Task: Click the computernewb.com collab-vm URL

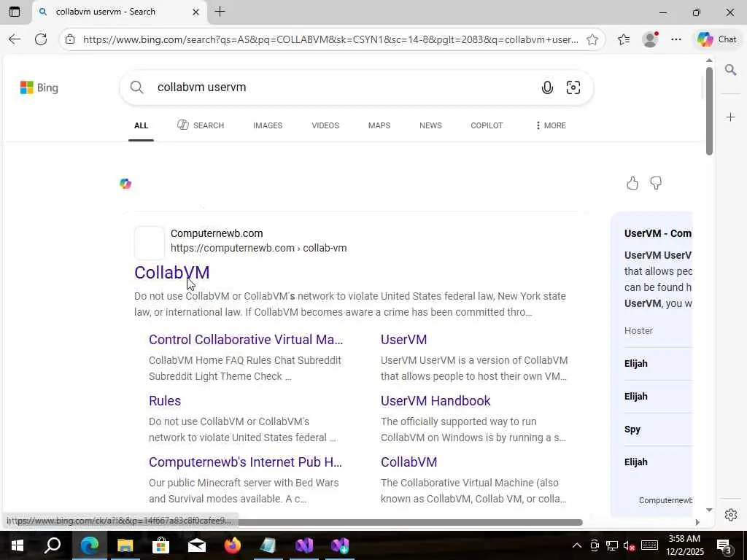Action: [259, 248]
